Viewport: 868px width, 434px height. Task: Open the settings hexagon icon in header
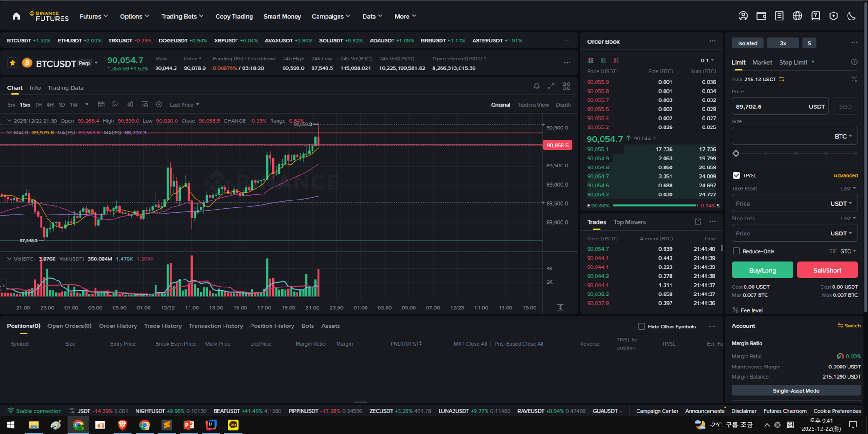click(x=834, y=16)
